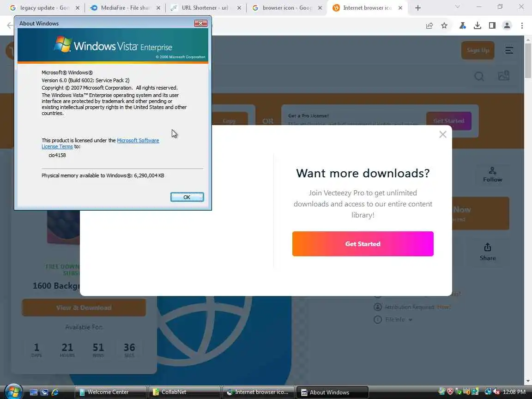The height and width of the screenshot is (399, 532).
Task: Click the Attribution Required How link
Action: coord(443,307)
